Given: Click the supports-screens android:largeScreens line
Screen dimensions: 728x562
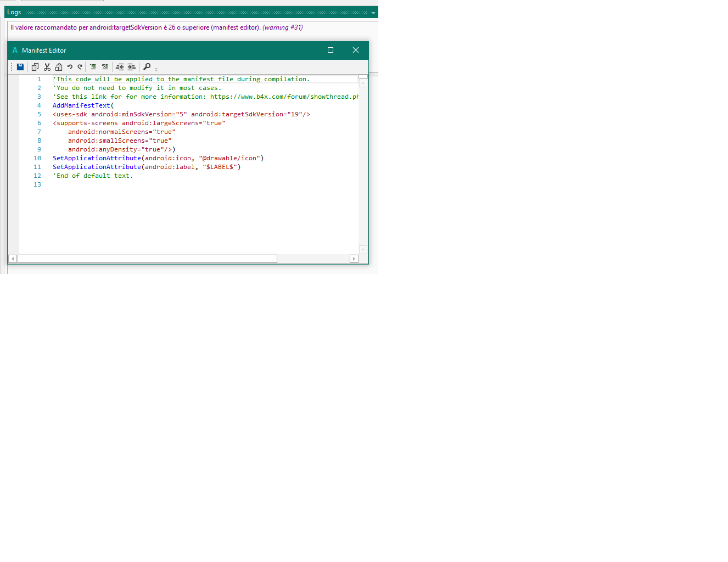Looking at the screenshot, I should (x=139, y=123).
